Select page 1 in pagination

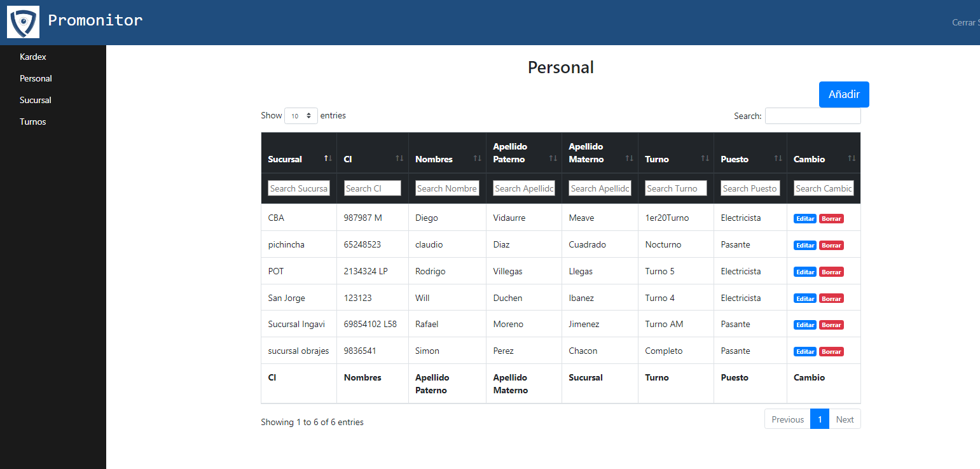coord(820,419)
